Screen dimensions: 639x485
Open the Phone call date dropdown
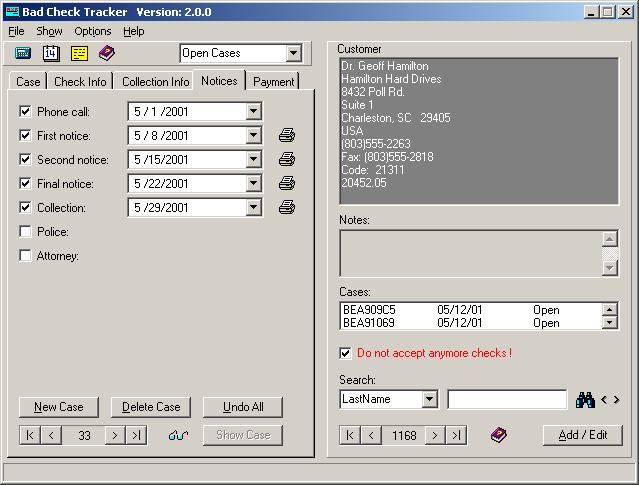(x=254, y=112)
